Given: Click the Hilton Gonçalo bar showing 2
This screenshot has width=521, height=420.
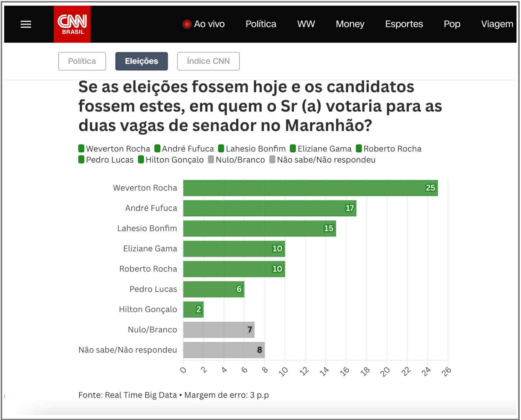Looking at the screenshot, I should point(193,310).
